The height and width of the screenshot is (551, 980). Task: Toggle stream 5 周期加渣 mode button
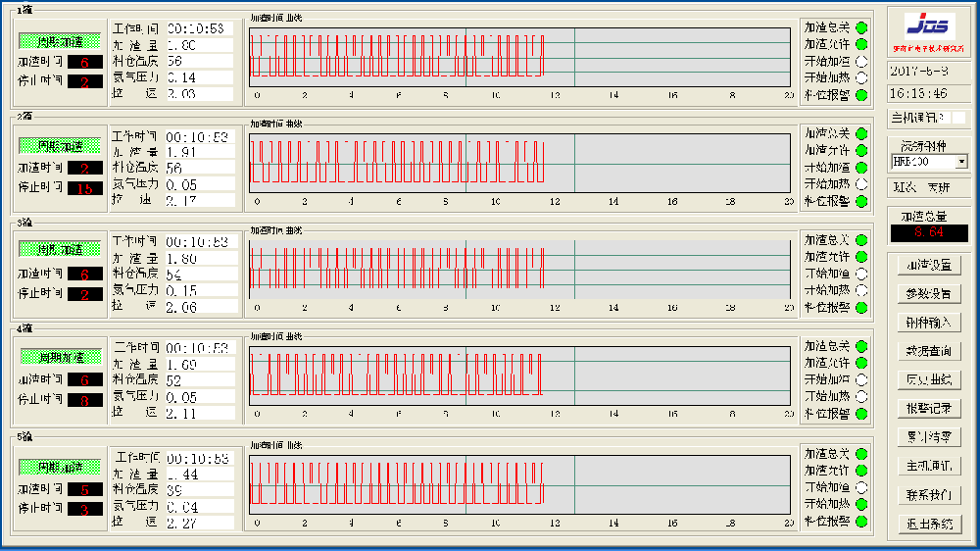click(60, 467)
